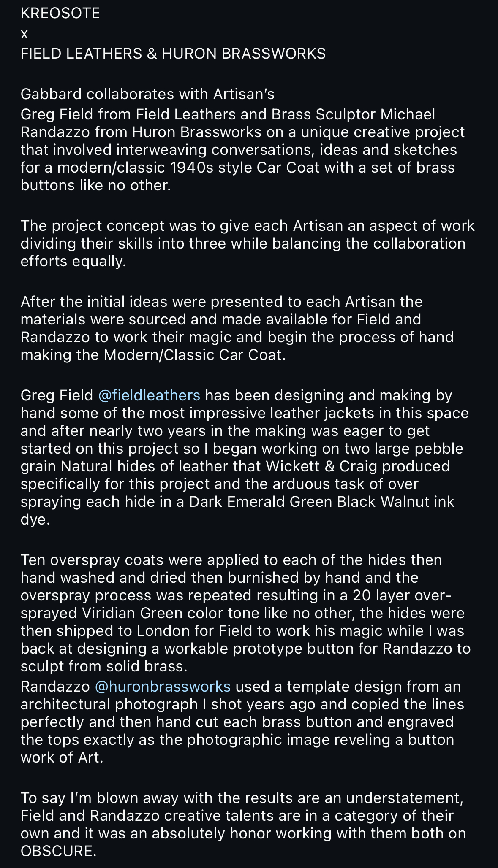
Task: Click the FIELD LEATHERS & HURON BRASSWORKS heading
Action: point(173,54)
